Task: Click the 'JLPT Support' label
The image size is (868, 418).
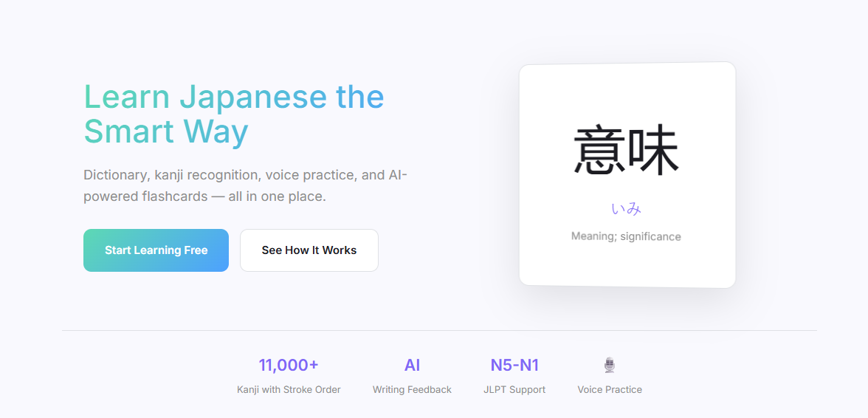Action: [514, 390]
